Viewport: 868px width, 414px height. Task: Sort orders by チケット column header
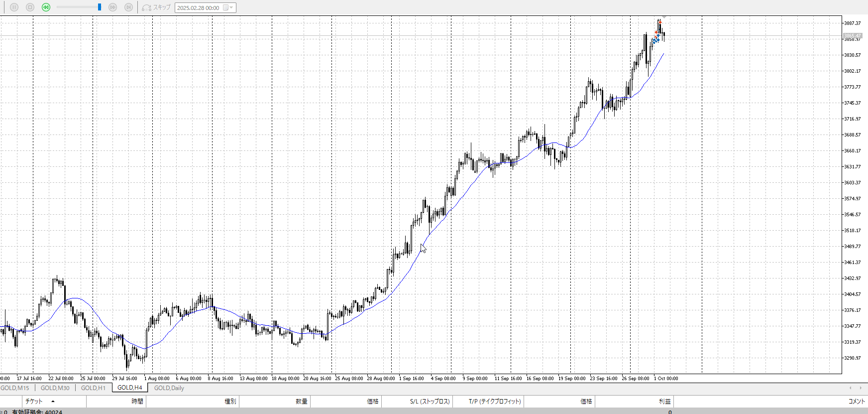(x=34, y=402)
